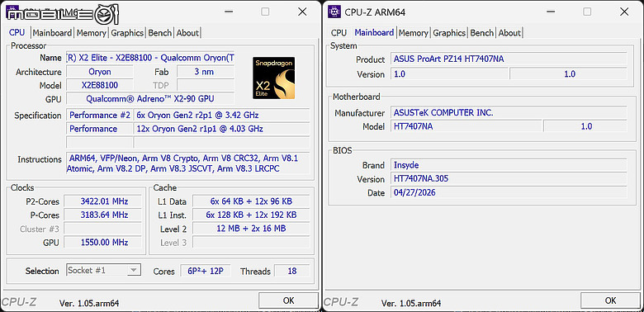
Task: Click Ver. 1.05.arm64 in left window
Action: 89,304
